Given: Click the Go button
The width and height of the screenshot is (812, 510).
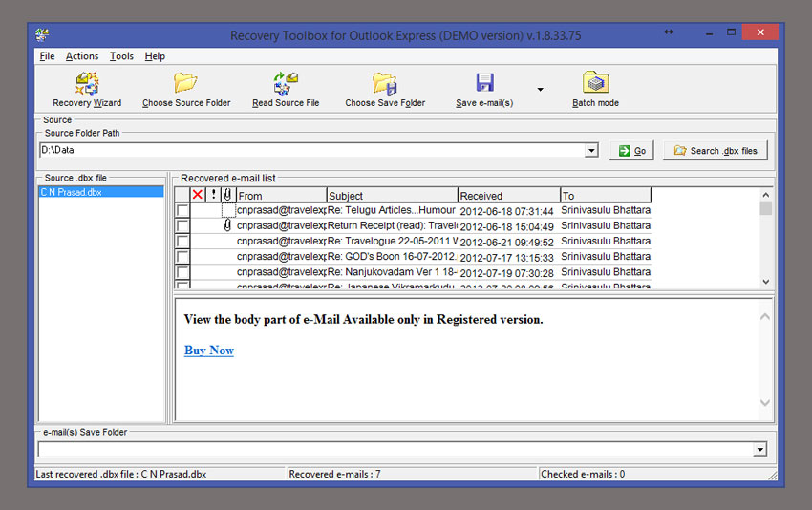Looking at the screenshot, I should [631, 151].
